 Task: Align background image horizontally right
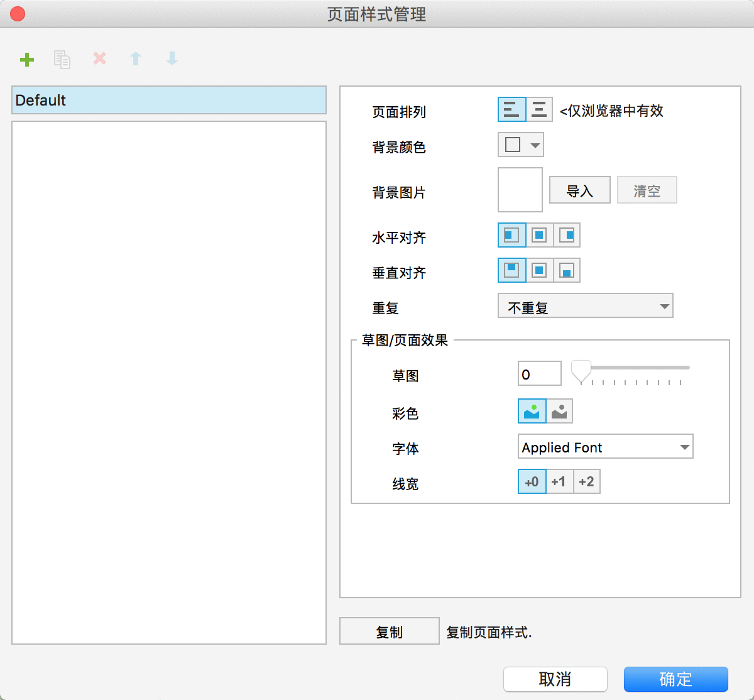567,235
